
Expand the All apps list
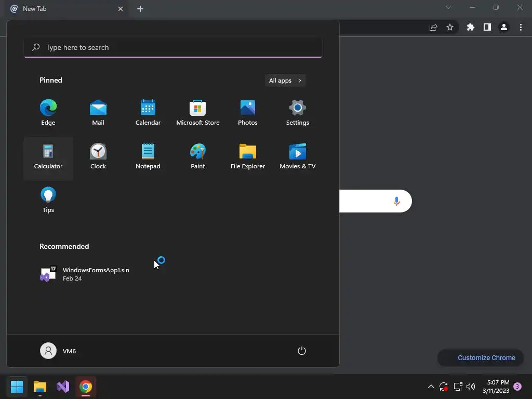coord(285,81)
